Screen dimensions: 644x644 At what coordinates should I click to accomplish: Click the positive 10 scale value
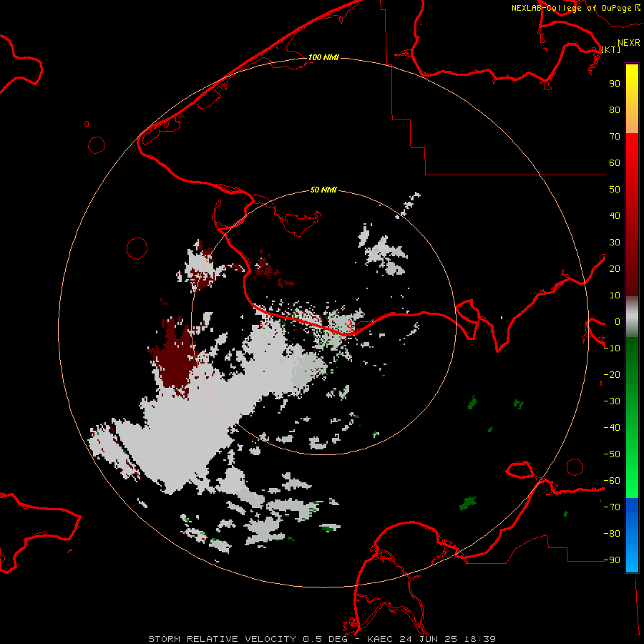615,296
